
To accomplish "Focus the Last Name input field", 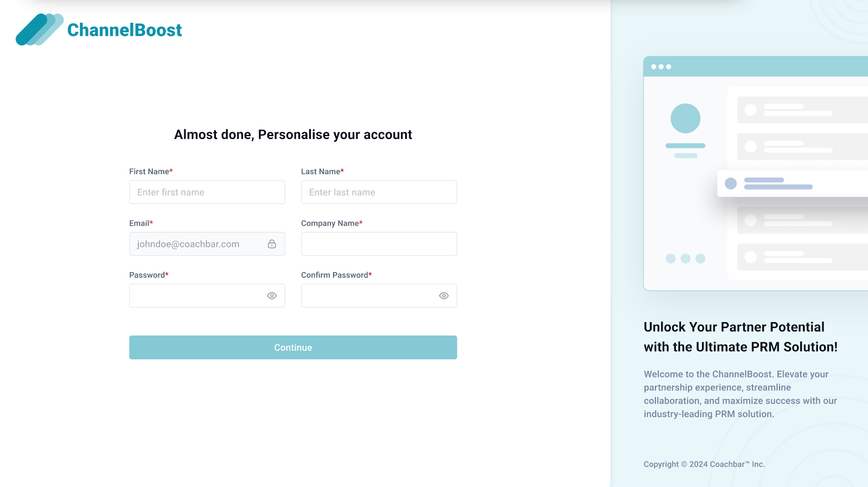I will point(379,192).
